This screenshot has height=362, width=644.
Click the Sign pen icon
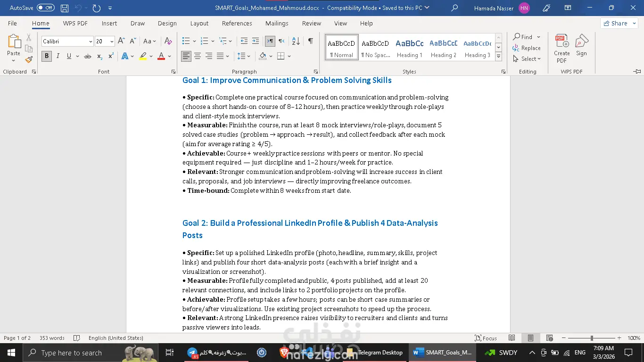coord(581,45)
